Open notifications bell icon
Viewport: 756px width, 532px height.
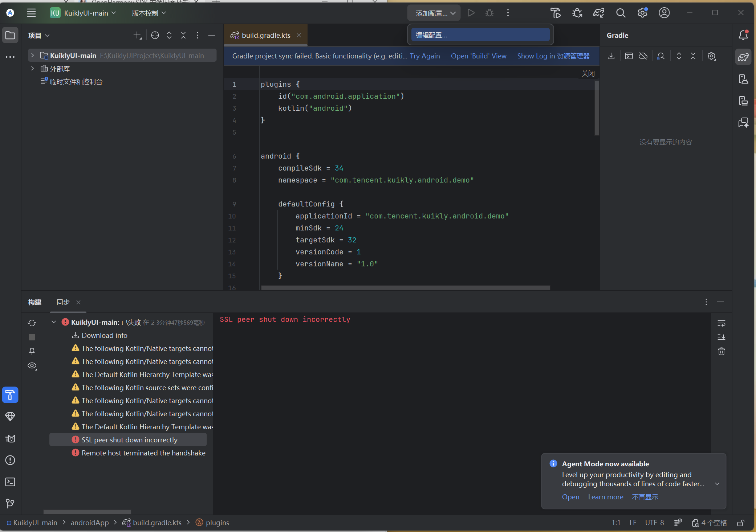[743, 35]
